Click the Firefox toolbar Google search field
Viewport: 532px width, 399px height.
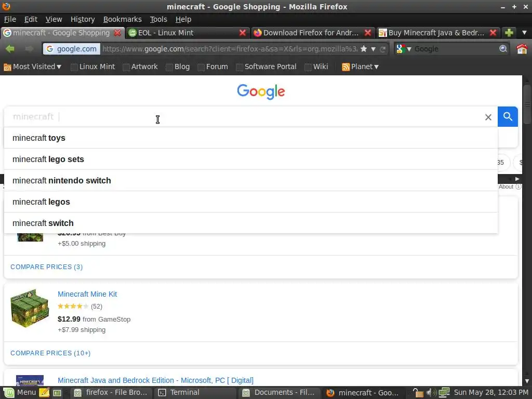coord(455,49)
